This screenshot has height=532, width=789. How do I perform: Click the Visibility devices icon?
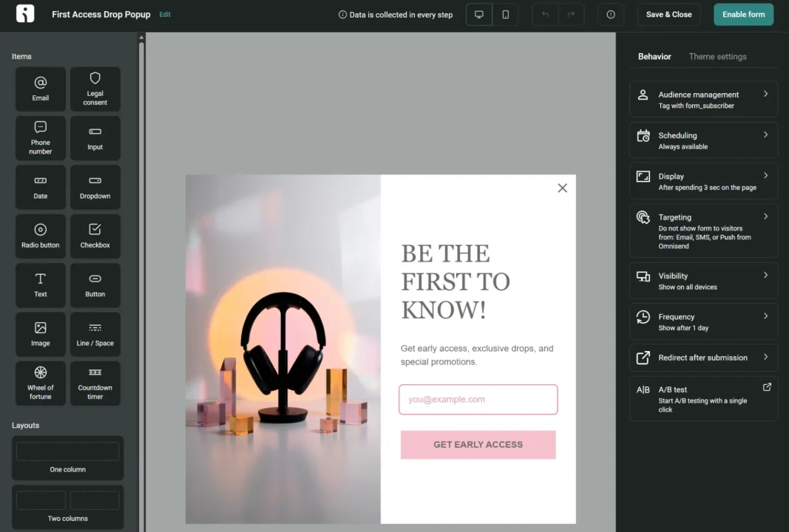(x=643, y=276)
